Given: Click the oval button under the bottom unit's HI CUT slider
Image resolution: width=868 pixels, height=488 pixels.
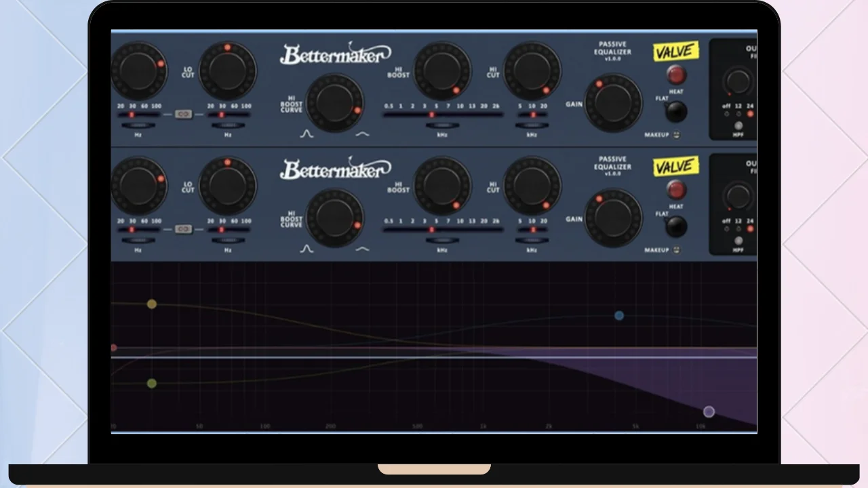Looking at the screenshot, I should (532, 241).
